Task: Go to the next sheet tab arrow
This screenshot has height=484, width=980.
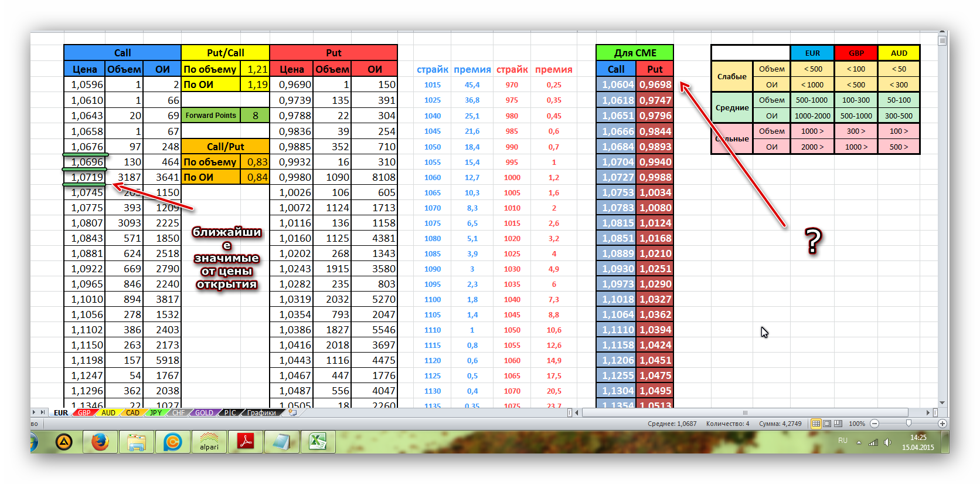Action: (34, 412)
